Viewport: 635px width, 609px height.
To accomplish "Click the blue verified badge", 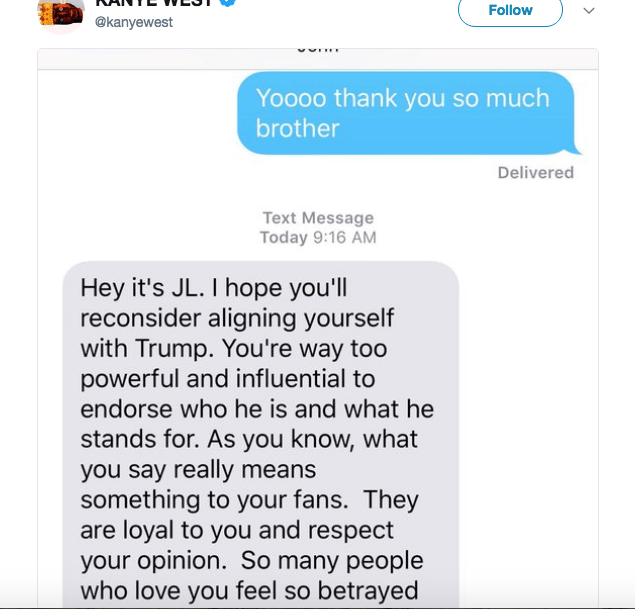I will tap(228, 3).
